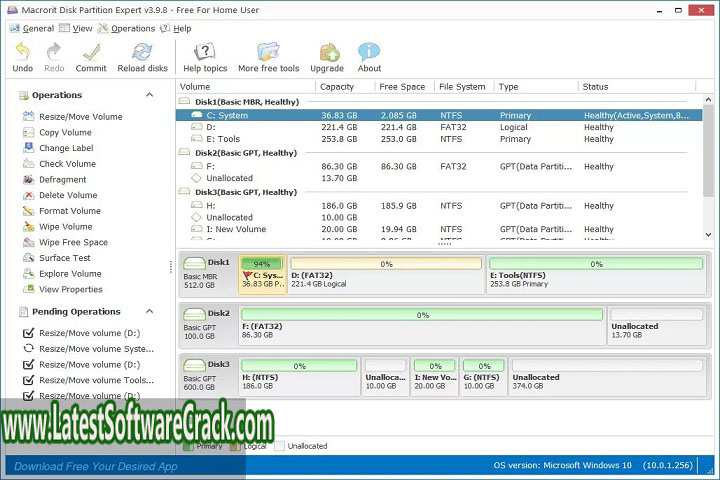Screen dimensions: 720x480
Task: Collapse the Pending Operations panel chevron
Action: click(150, 311)
